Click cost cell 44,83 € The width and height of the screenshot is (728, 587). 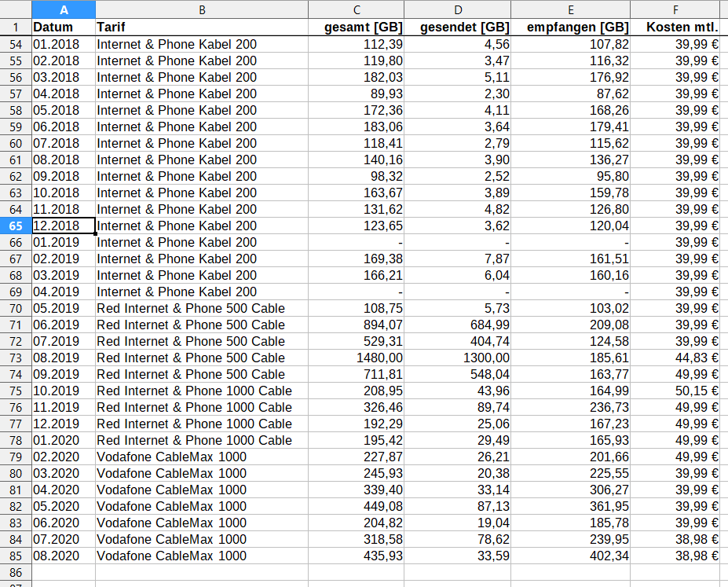675,358
